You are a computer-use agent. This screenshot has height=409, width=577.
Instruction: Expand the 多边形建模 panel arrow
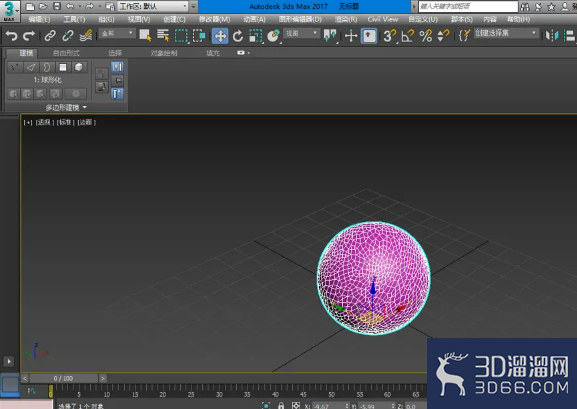coord(85,107)
